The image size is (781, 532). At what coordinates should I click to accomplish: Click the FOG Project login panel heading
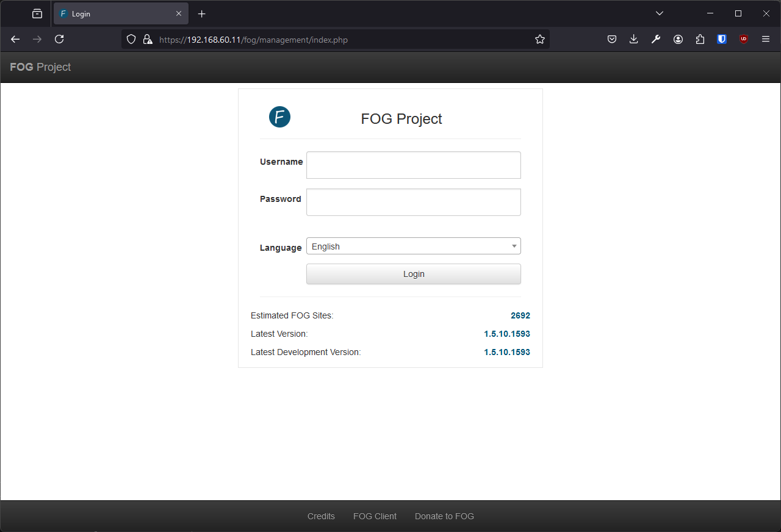401,119
